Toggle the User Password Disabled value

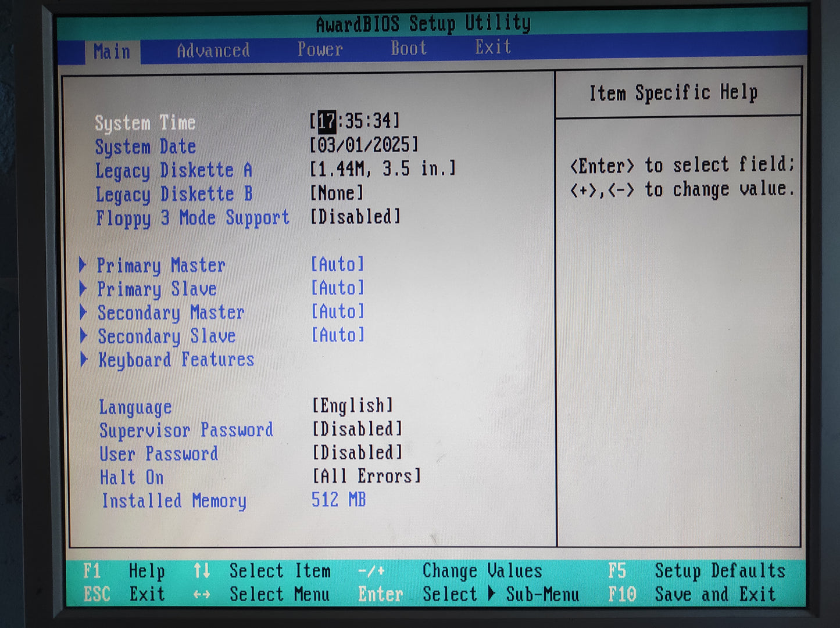[357, 453]
